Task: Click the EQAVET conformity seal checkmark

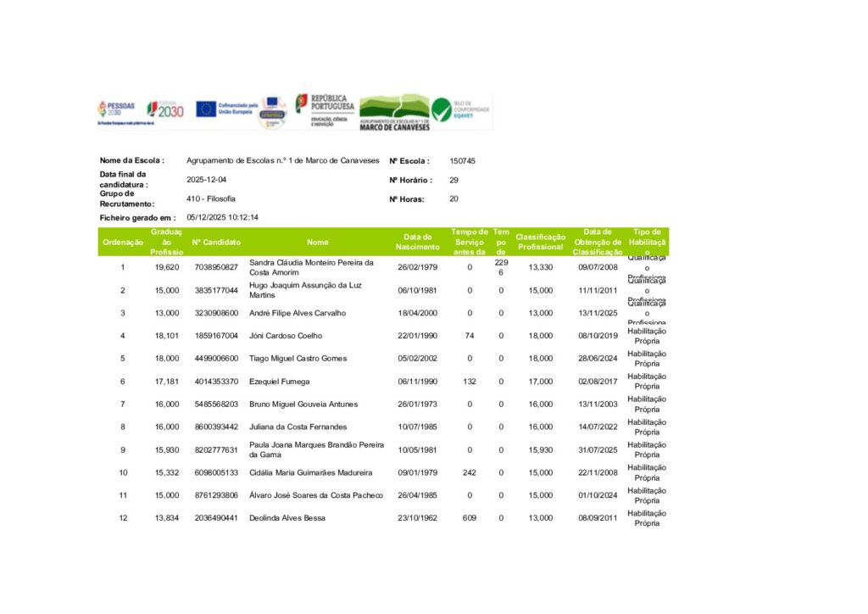Action: 441,109
